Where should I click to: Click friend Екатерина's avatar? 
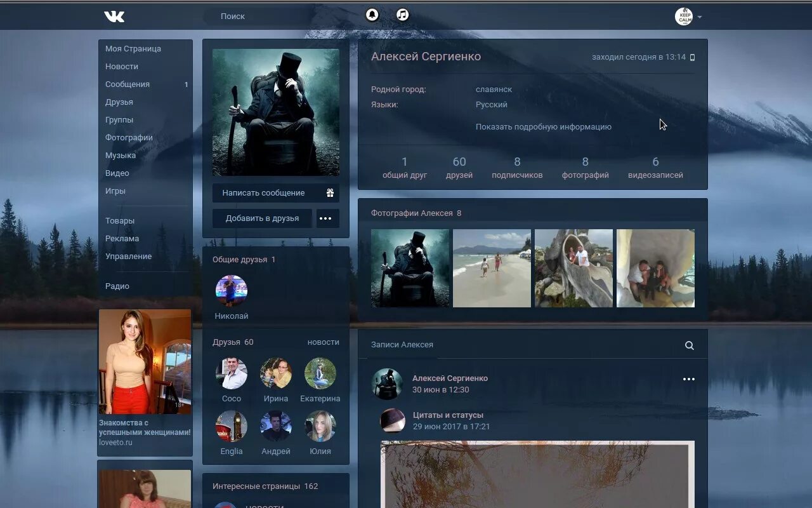(320, 373)
